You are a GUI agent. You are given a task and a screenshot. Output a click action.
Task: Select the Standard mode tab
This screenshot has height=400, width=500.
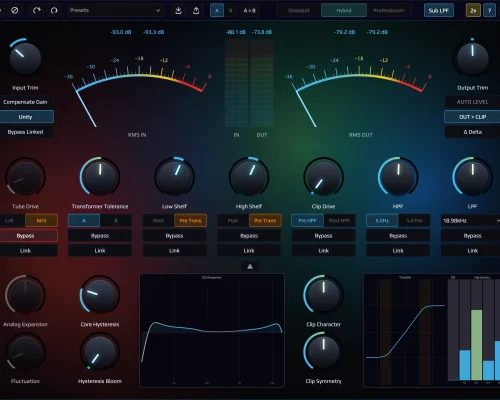tap(298, 10)
